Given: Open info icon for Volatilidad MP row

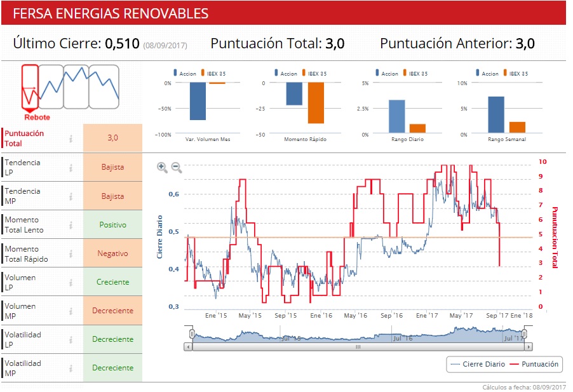Looking at the screenshot, I should click(x=71, y=368).
